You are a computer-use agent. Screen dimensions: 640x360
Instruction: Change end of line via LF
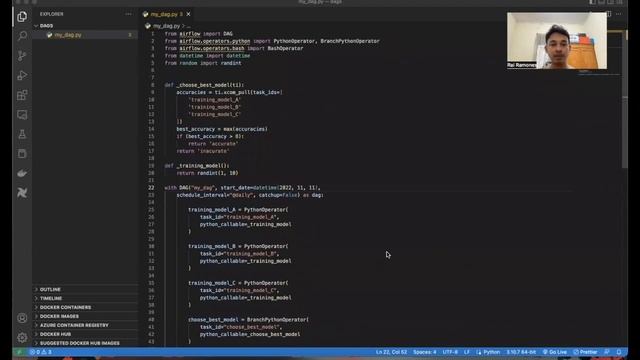click(467, 352)
